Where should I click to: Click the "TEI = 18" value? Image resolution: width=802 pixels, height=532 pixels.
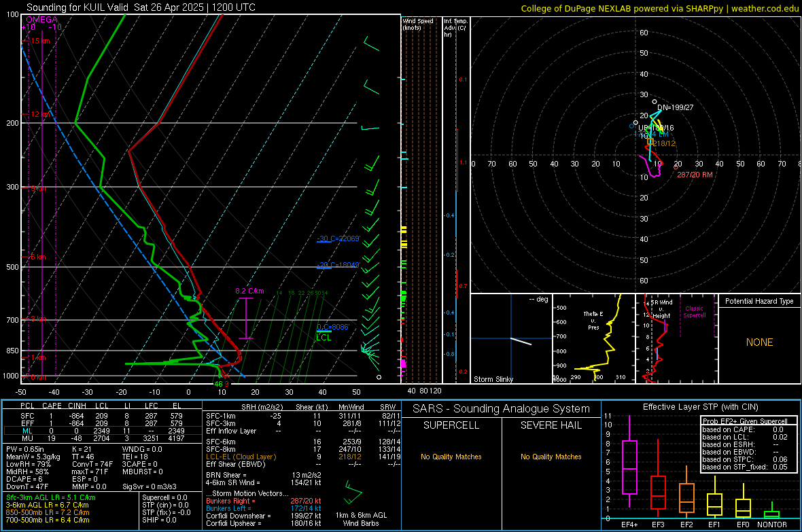tap(135, 457)
